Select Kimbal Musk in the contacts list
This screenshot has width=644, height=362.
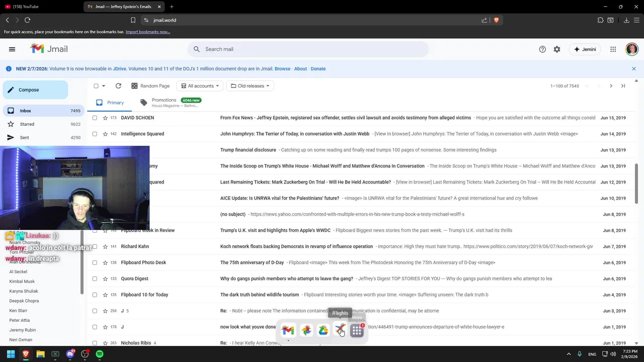(22, 282)
